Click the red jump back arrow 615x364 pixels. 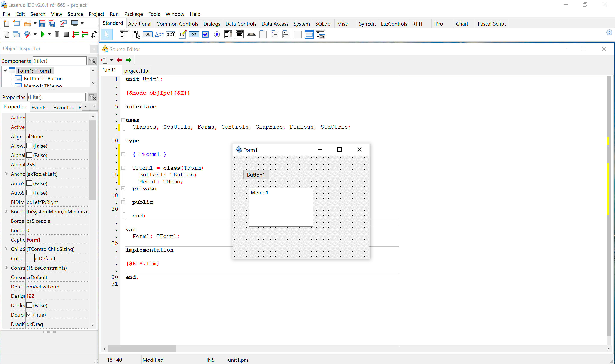(x=119, y=60)
